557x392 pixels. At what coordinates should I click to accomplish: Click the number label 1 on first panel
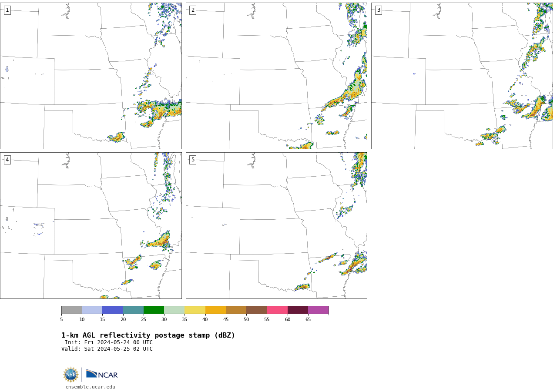click(x=7, y=10)
